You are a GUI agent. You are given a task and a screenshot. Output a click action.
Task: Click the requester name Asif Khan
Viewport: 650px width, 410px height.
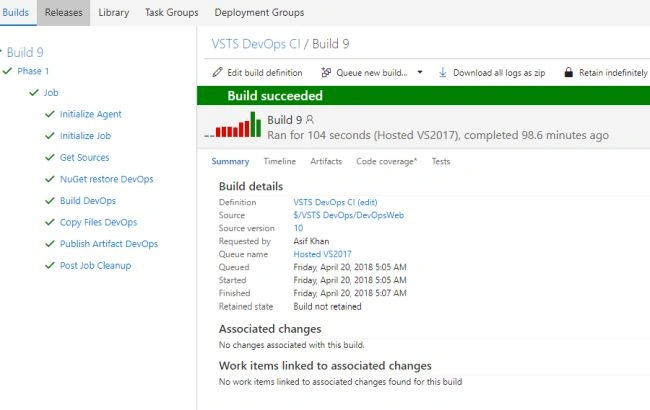[x=311, y=241]
